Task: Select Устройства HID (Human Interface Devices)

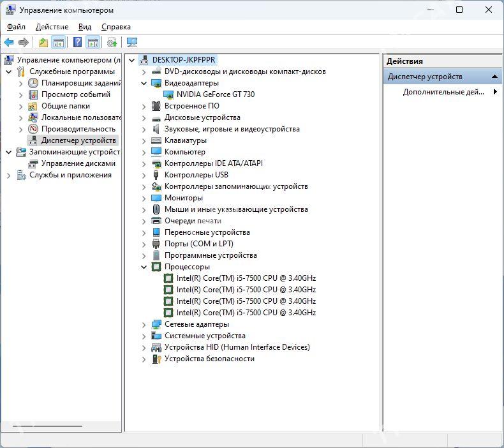Action: (237, 347)
